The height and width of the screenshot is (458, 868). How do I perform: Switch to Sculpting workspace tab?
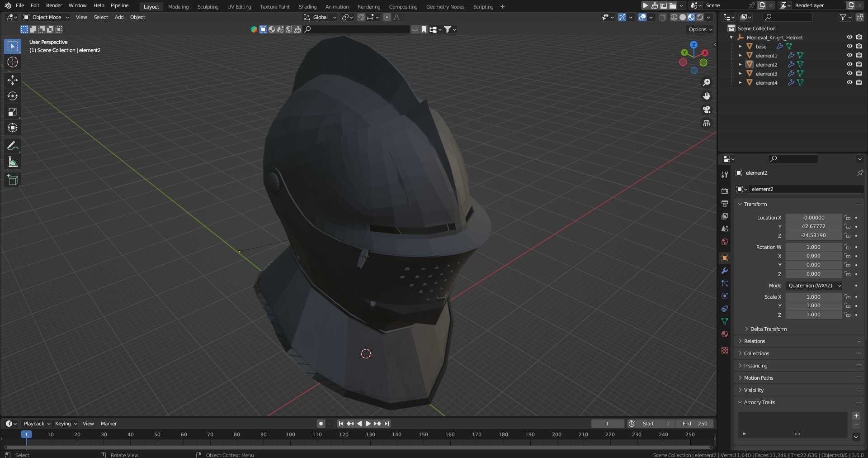click(x=208, y=7)
